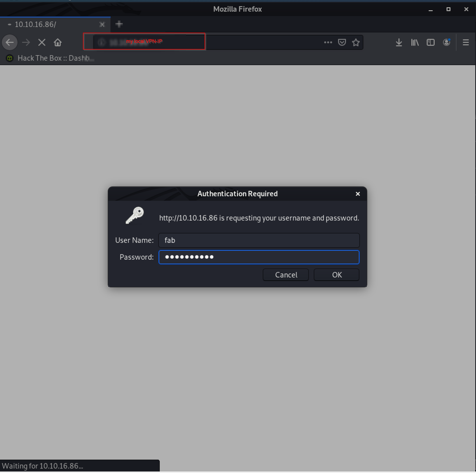Click the 'requesting your username and password' message

(x=259, y=218)
